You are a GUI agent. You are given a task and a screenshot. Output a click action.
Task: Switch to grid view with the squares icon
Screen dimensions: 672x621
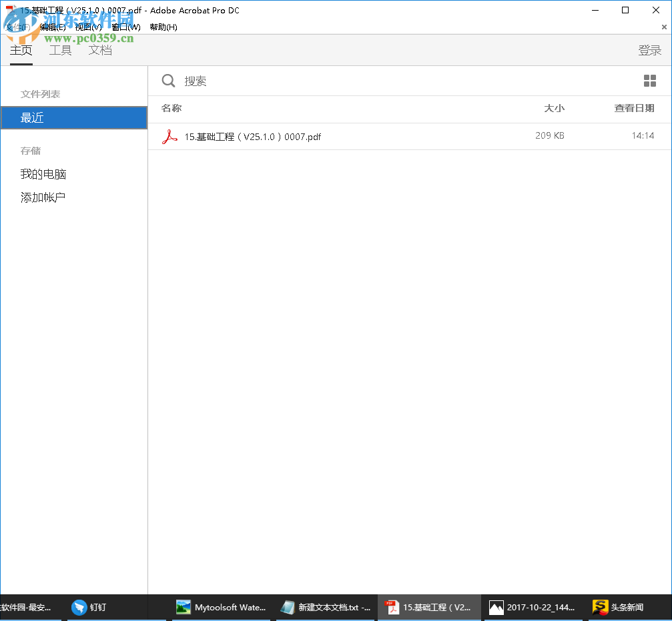(649, 81)
